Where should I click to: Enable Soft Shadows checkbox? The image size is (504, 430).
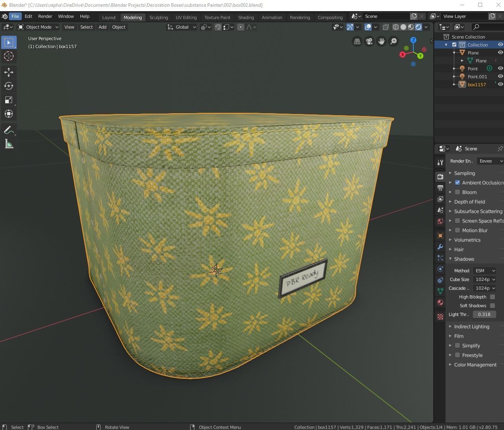(492, 306)
